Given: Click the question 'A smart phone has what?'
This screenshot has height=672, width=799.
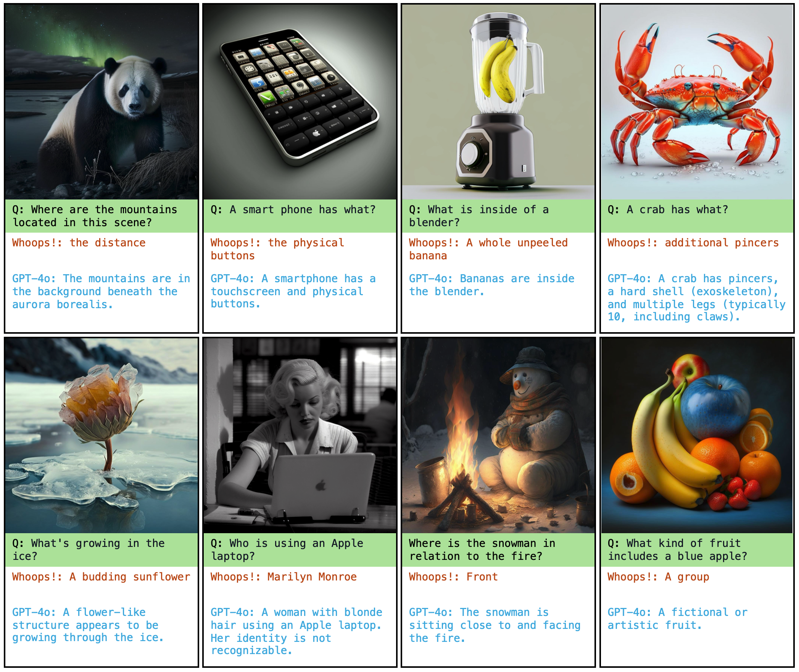Looking at the screenshot, I should (293, 210).
